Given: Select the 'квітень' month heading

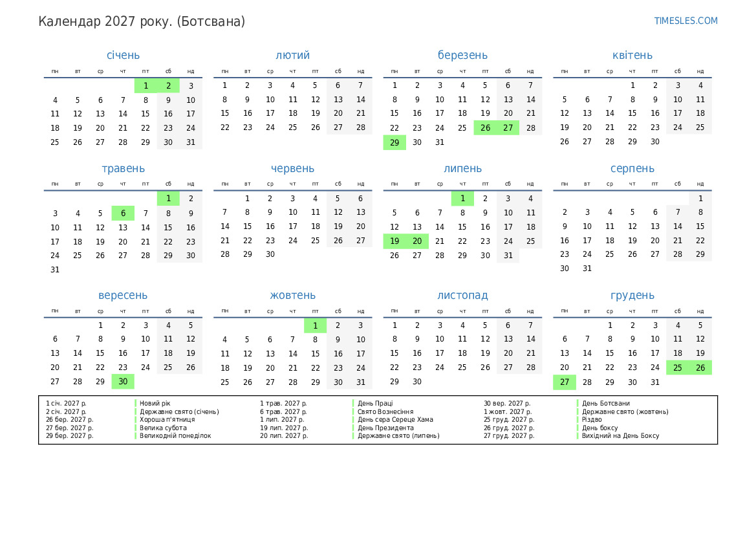Looking at the screenshot, I should [x=632, y=55].
